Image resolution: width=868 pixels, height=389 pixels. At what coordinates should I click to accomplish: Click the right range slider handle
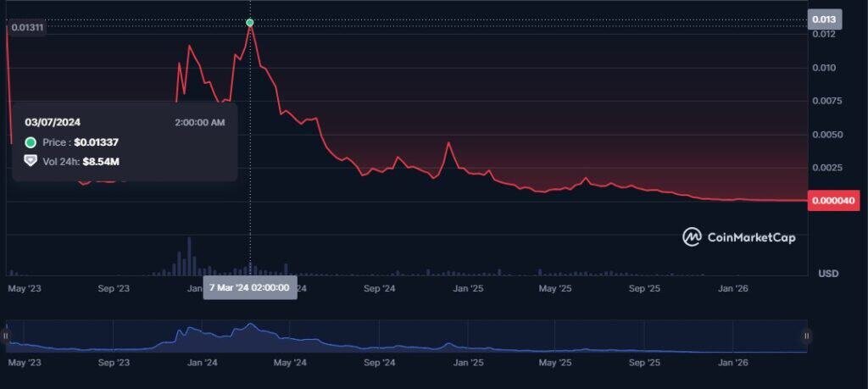point(807,336)
